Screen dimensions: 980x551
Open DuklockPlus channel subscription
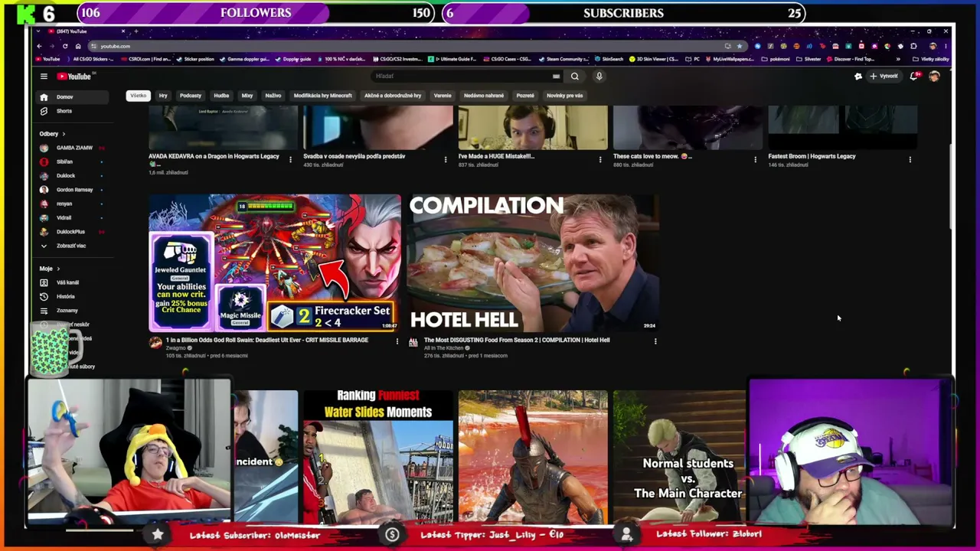69,232
